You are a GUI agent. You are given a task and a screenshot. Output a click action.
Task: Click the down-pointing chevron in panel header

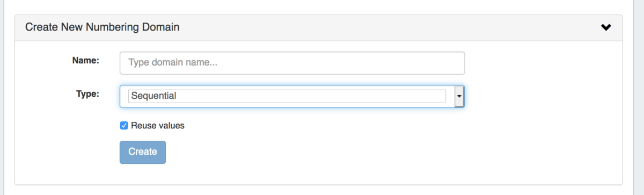pyautogui.click(x=606, y=27)
